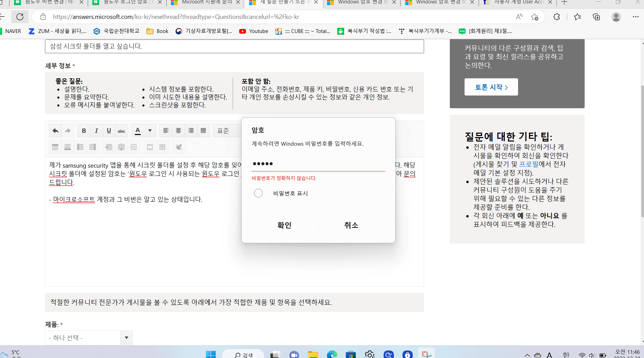Image resolution: width=644 pixels, height=358 pixels.
Task: Click the insert column left table icon
Action: [x=80, y=147]
